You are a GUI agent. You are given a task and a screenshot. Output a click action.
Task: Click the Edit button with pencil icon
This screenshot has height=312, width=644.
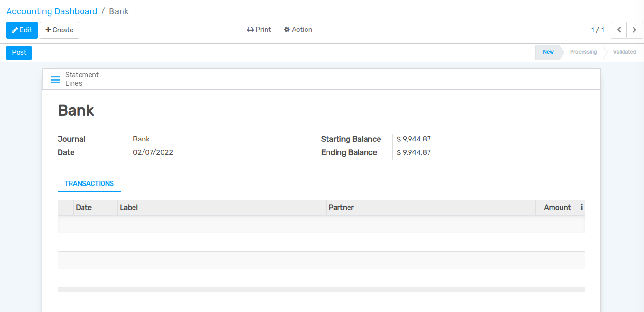22,30
